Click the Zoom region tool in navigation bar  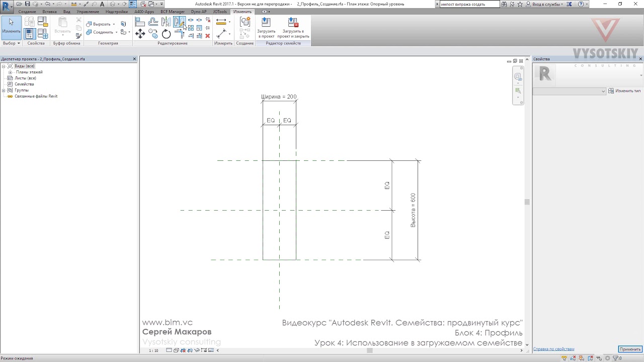(518, 91)
